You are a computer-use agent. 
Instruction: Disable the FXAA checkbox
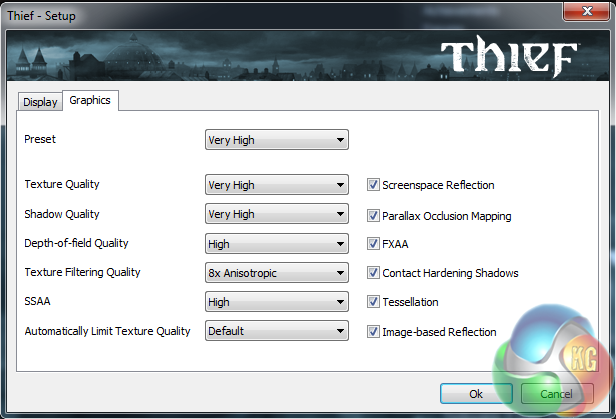pos(373,243)
